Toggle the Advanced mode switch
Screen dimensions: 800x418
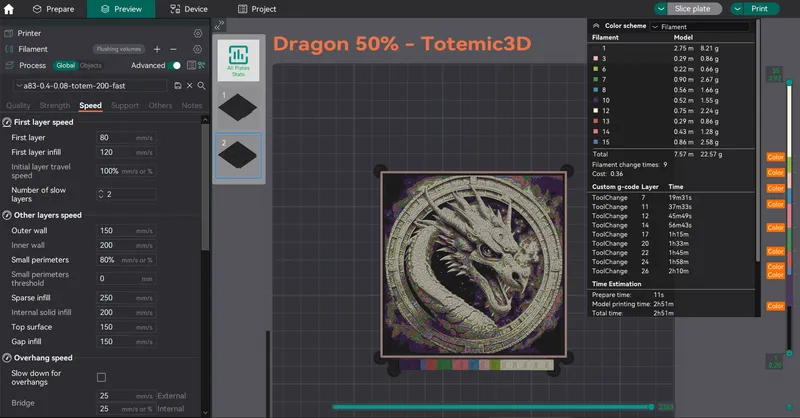point(174,65)
